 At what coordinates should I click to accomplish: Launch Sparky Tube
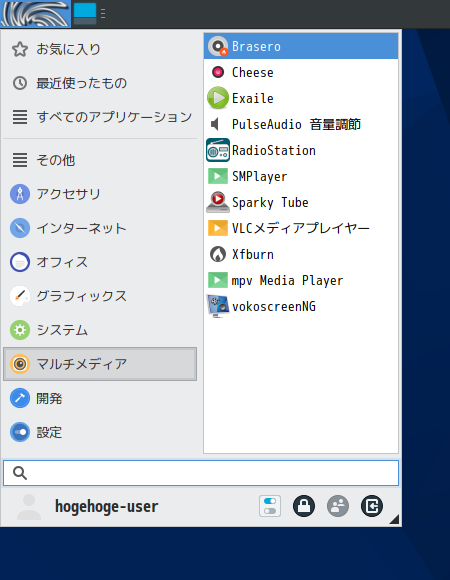pyautogui.click(x=301, y=202)
